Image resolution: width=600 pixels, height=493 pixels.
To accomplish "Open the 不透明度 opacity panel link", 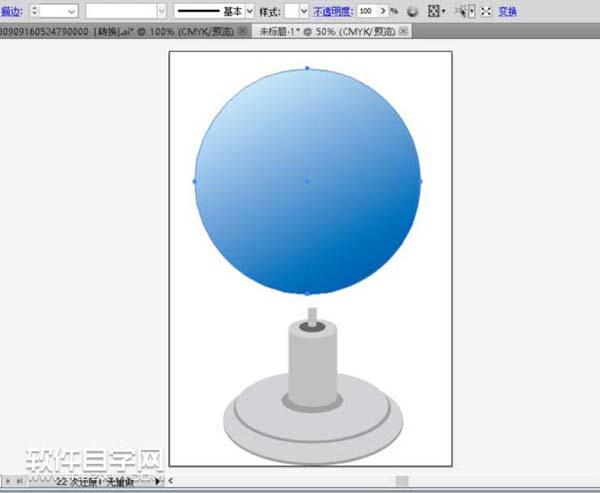I will click(333, 11).
